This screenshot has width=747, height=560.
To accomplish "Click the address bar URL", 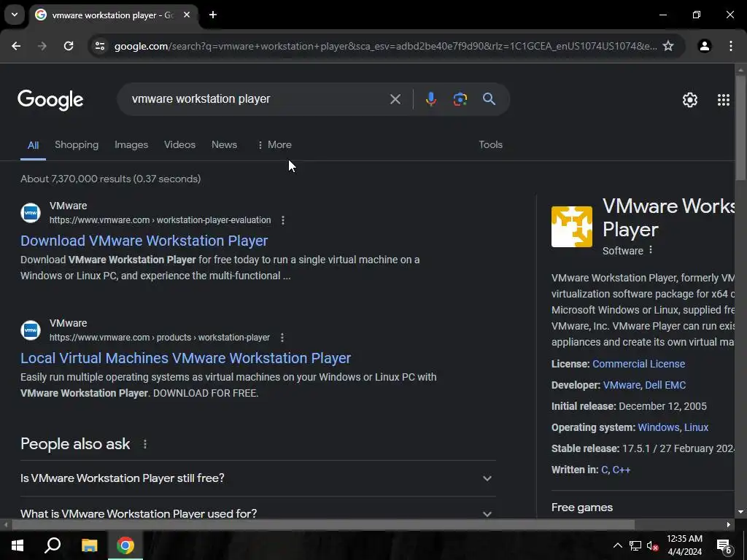I will click(x=385, y=46).
